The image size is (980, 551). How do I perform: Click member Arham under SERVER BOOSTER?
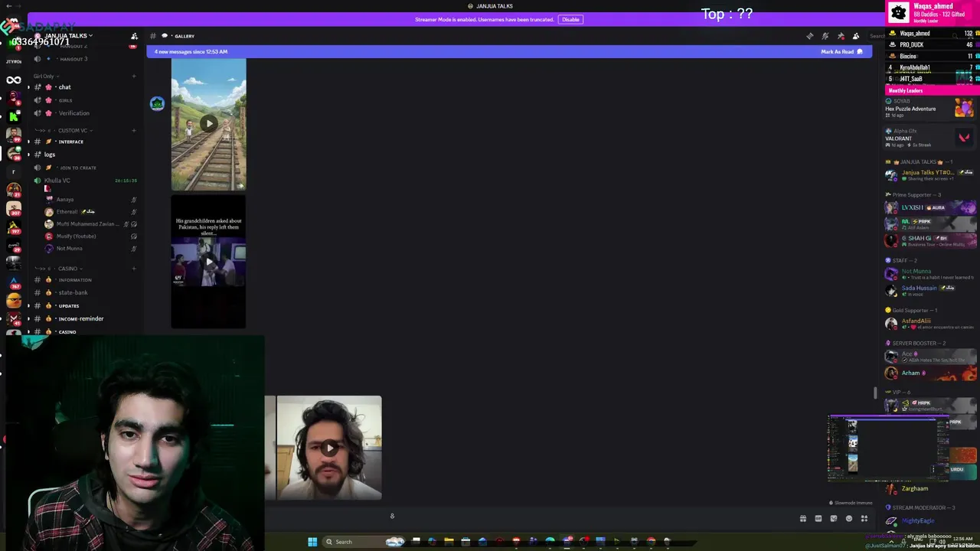[x=931, y=373]
